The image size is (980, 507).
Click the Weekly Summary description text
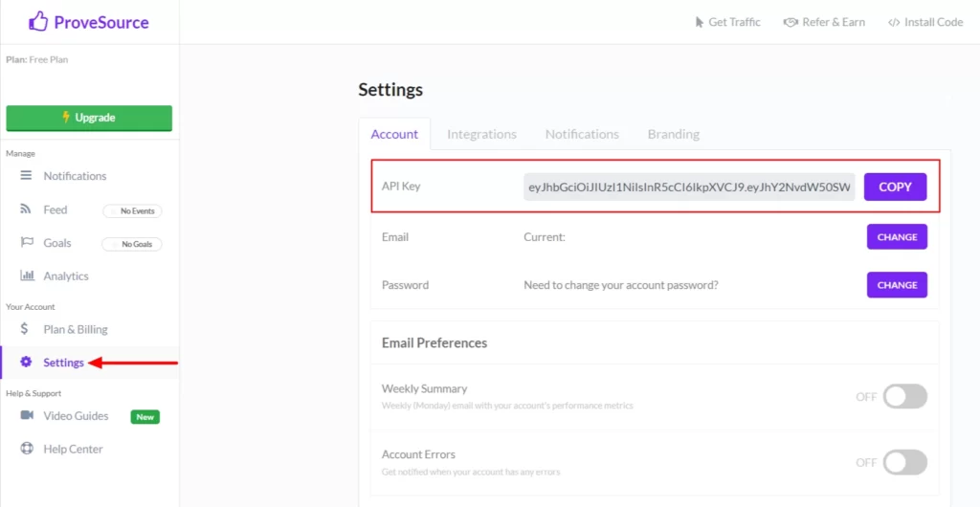tap(507, 406)
